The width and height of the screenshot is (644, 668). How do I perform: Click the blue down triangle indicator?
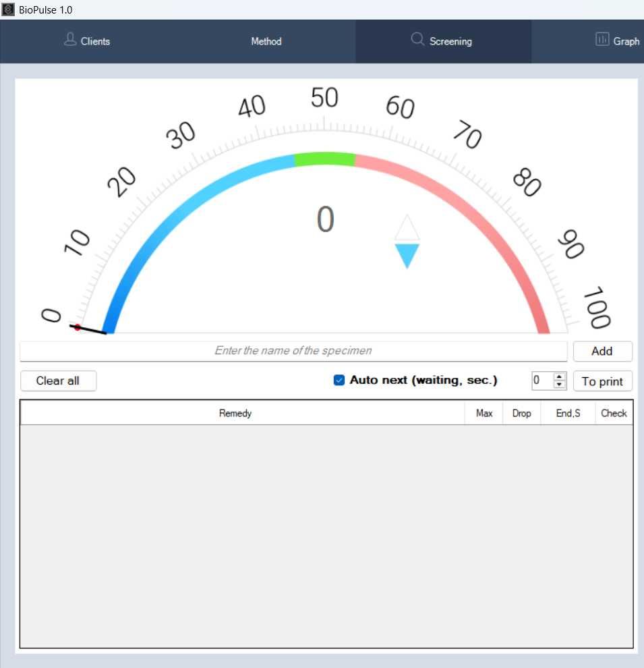click(x=407, y=256)
